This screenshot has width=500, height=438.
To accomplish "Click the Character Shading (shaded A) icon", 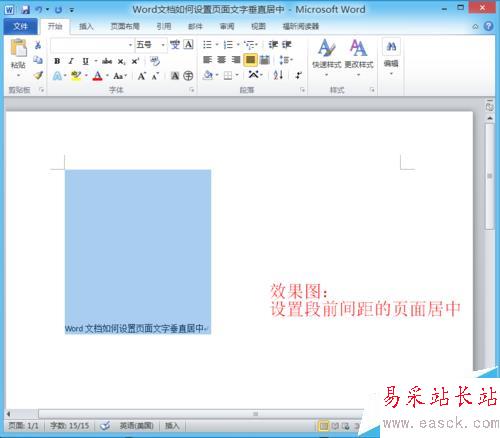I will click(x=175, y=76).
